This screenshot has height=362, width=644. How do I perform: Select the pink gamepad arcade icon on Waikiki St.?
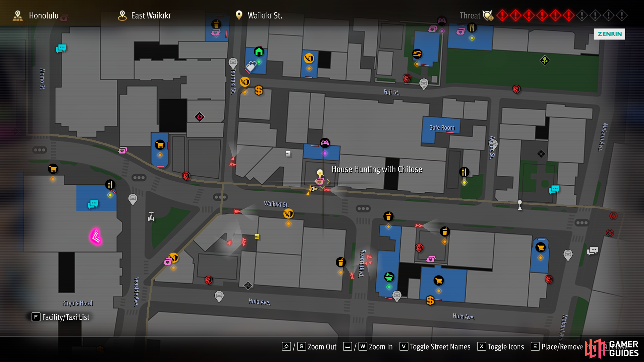(x=325, y=143)
